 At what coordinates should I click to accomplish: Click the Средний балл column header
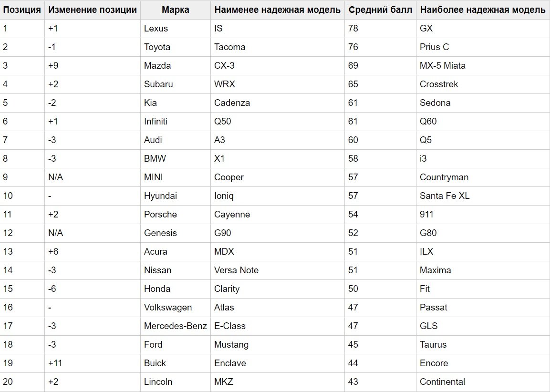pos(380,10)
